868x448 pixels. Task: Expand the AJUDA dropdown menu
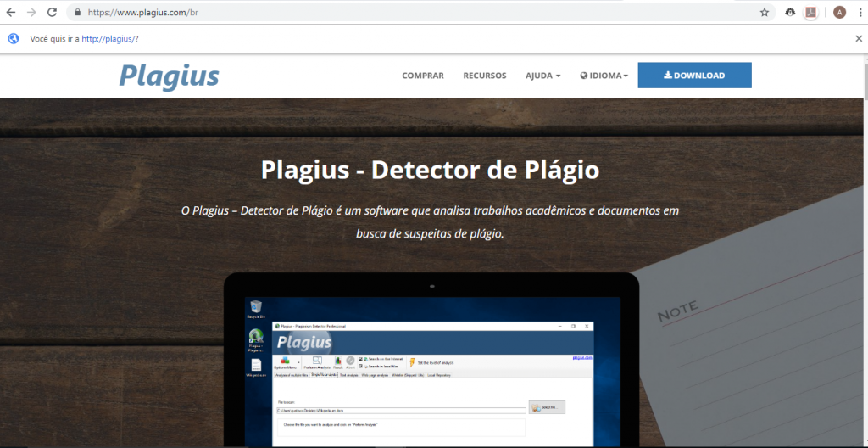click(x=543, y=76)
